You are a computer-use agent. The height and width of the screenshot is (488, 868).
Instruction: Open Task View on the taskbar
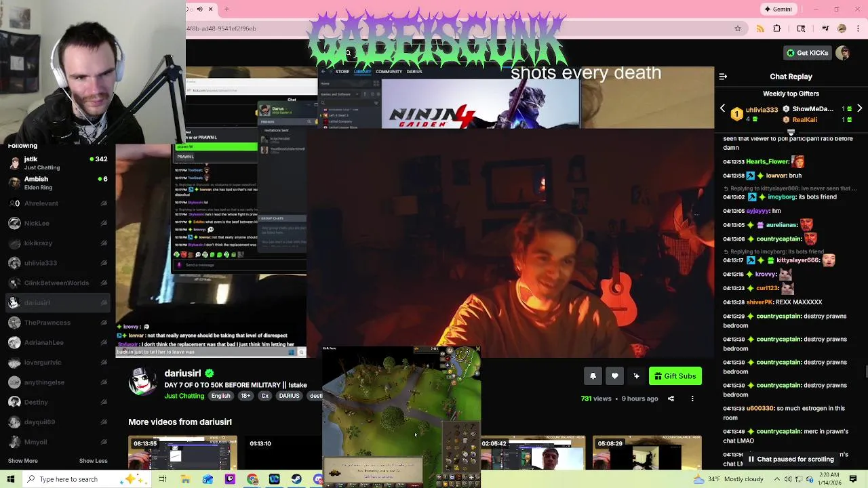[163, 479]
